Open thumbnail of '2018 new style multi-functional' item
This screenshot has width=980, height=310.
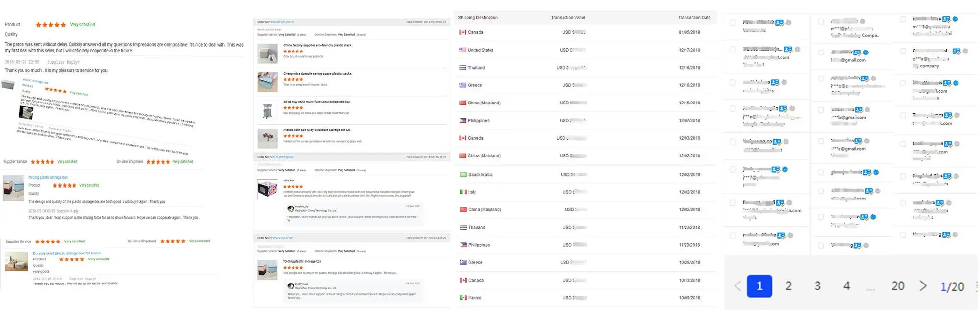(x=268, y=111)
